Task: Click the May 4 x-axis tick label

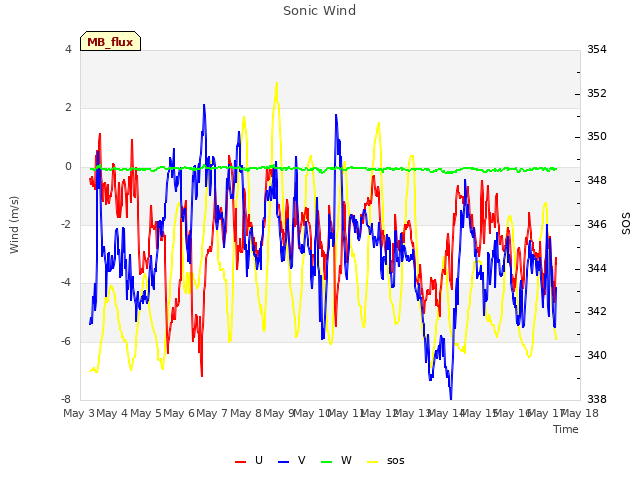Action: click(x=112, y=413)
